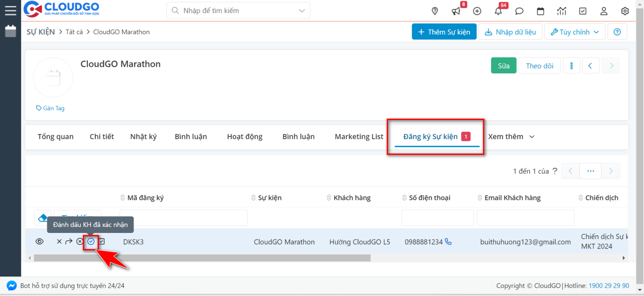Click the question mark total count link
The height and width of the screenshot is (296, 644).
[555, 170]
